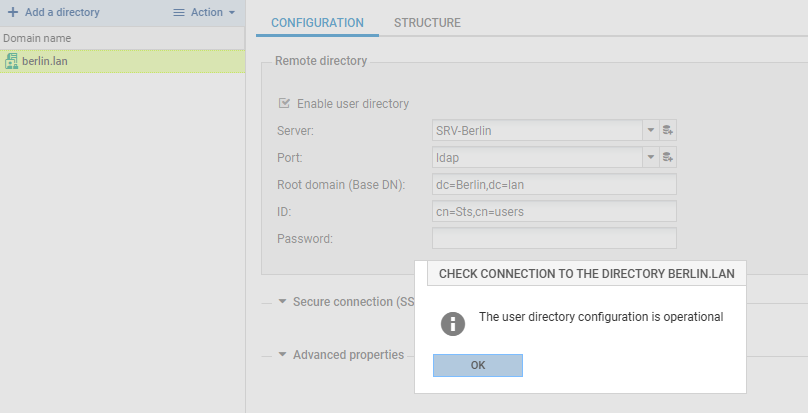
Task: Open the Port dropdown arrow
Action: (x=649, y=157)
